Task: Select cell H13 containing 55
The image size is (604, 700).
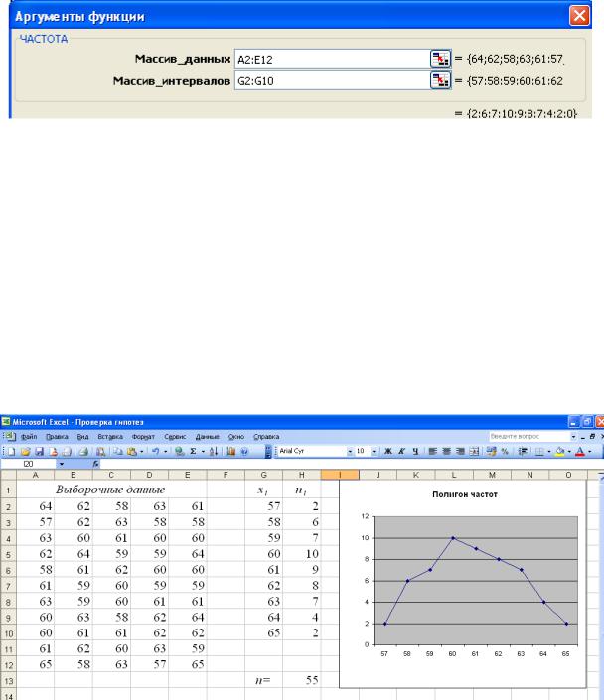Action: (x=302, y=680)
